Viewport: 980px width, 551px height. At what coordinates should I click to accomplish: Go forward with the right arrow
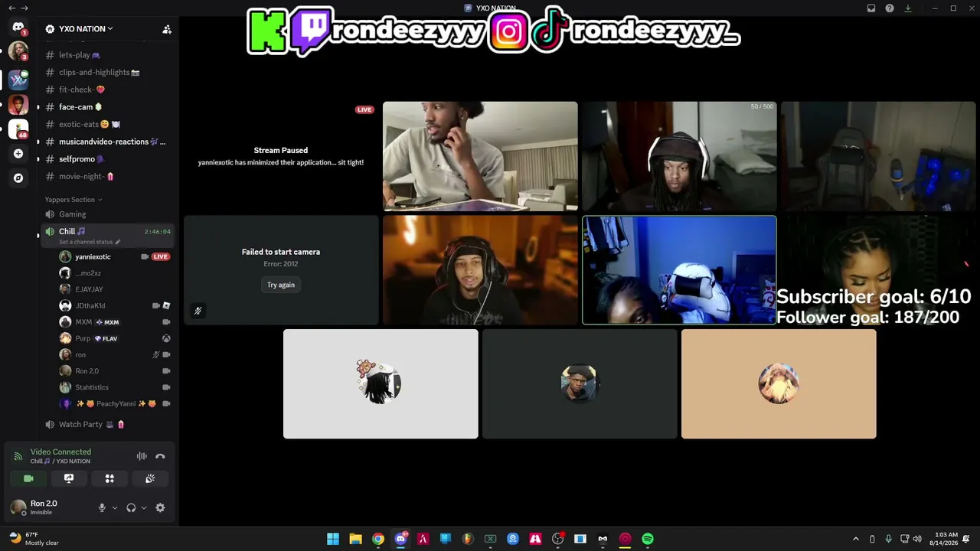(x=24, y=8)
